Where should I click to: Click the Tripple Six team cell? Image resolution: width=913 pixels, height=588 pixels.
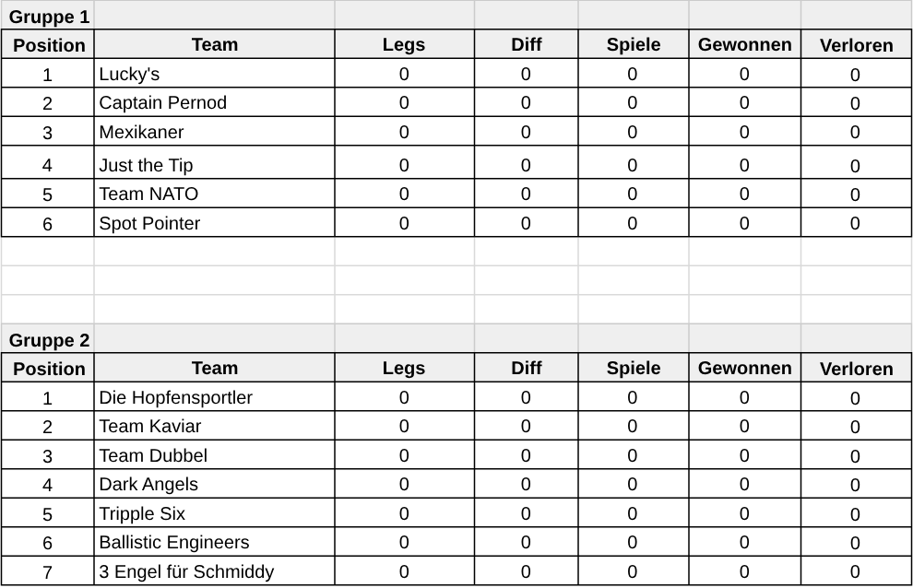click(214, 513)
